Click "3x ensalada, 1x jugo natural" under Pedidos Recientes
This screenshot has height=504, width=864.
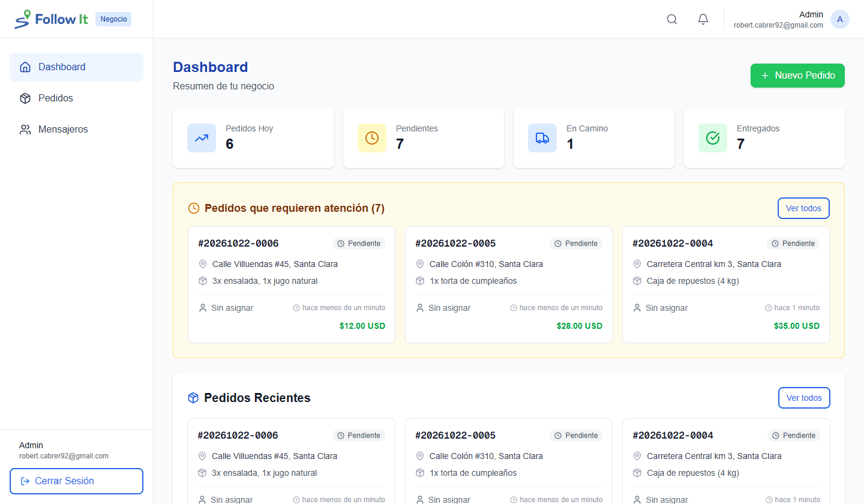click(x=265, y=473)
